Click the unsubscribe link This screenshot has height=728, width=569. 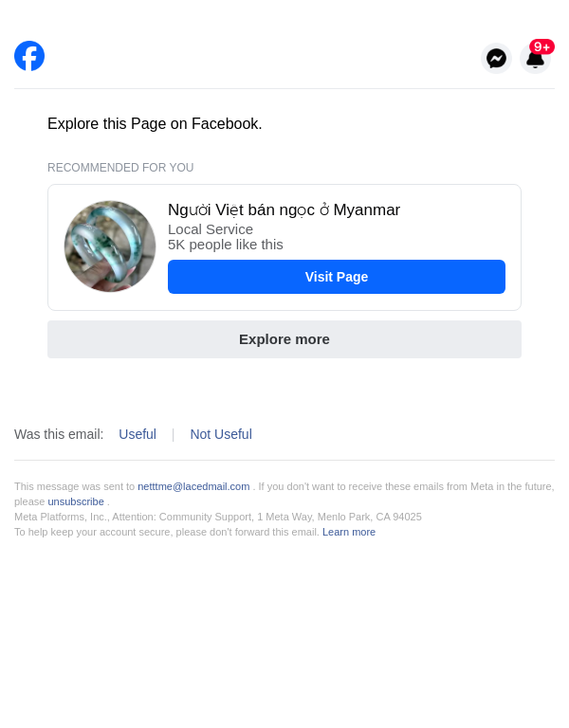[x=76, y=501]
